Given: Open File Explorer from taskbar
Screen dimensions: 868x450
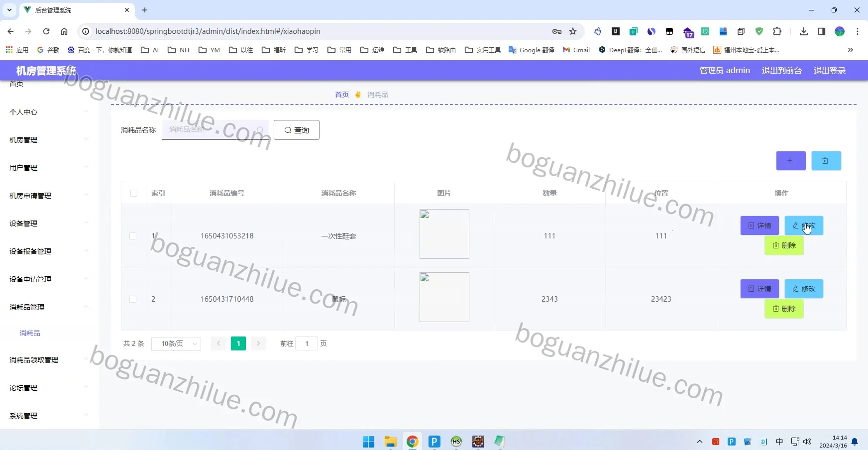Looking at the screenshot, I should (390, 442).
